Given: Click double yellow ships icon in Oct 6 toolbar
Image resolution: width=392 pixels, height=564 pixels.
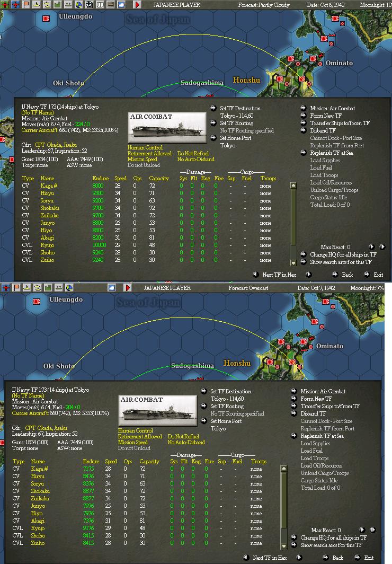Looking at the screenshot, I should tap(47, 4).
